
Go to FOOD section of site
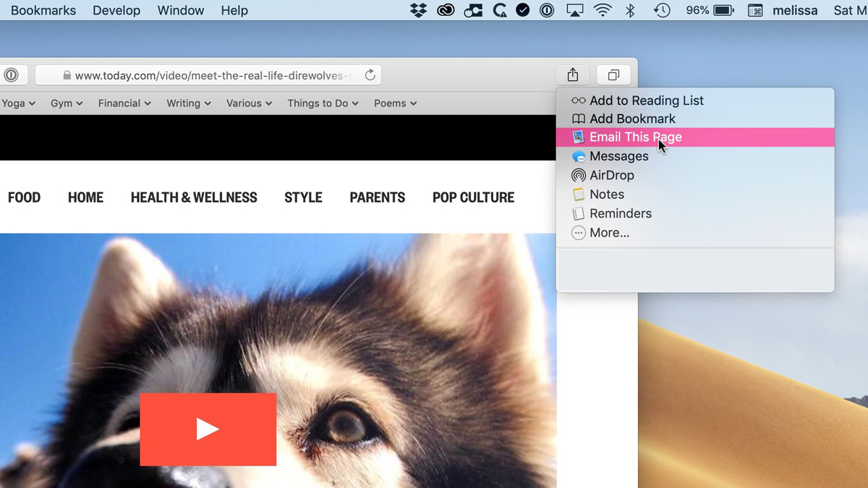pos(24,197)
